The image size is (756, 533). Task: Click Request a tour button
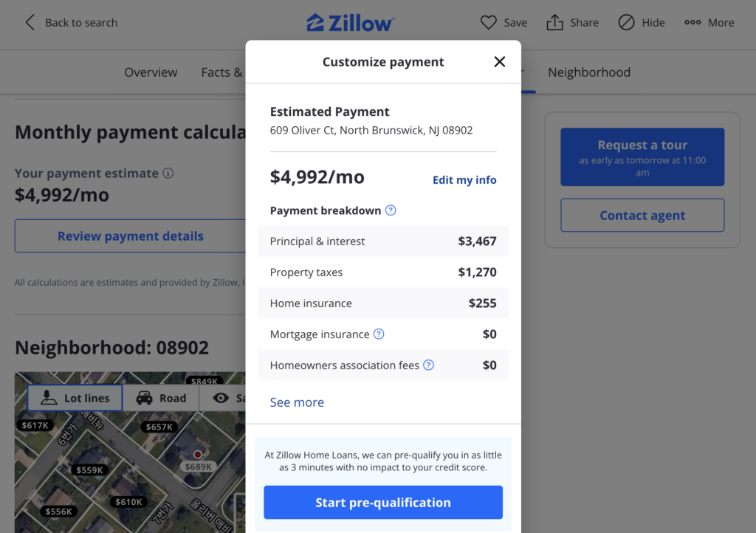pos(642,157)
